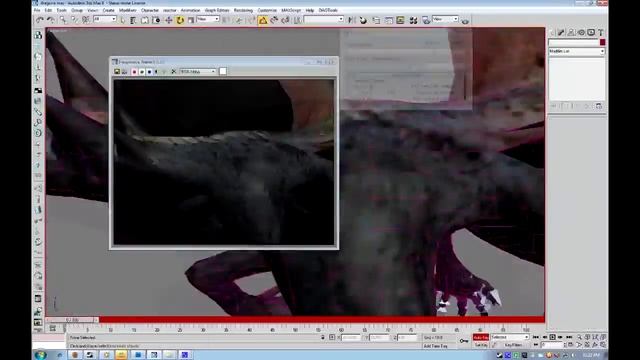Open the Animation menu
640x360 pixels.
point(190,10)
